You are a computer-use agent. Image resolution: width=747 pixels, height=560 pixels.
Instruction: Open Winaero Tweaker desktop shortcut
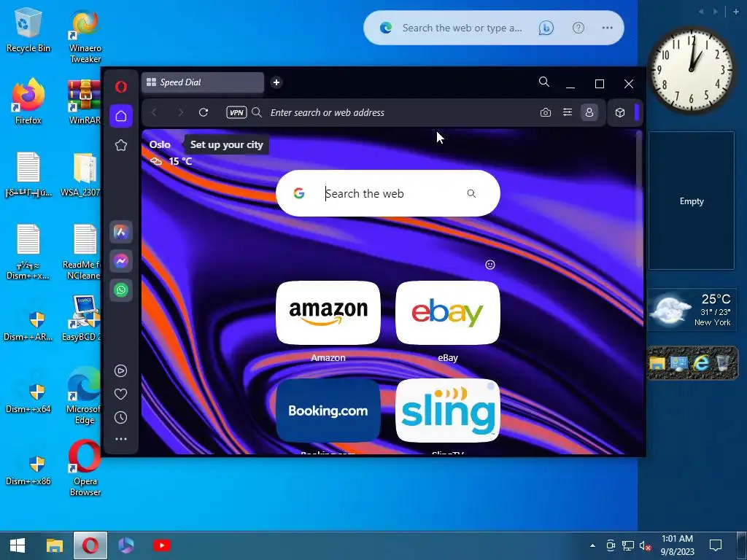[x=85, y=37]
